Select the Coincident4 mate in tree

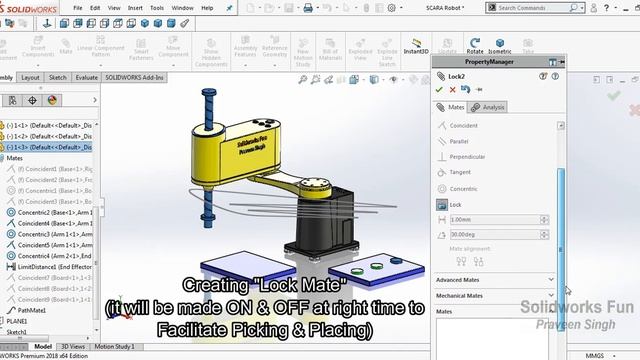tap(50, 223)
